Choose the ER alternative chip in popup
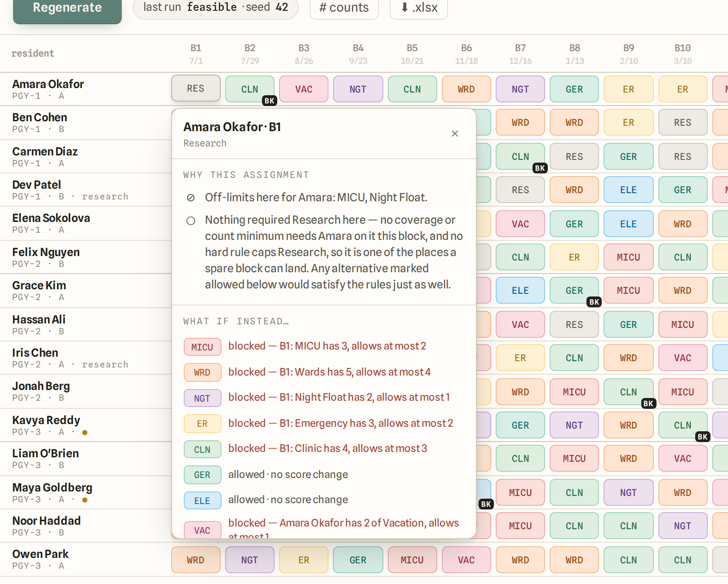The width and height of the screenshot is (728, 584). (x=202, y=423)
